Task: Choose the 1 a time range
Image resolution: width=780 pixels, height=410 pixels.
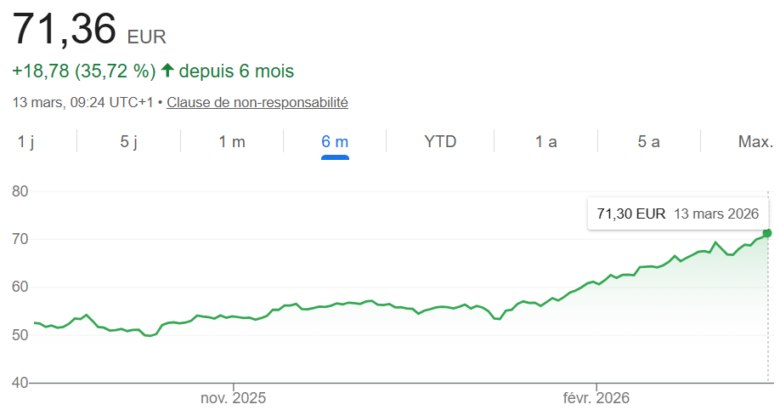Action: coord(546,142)
